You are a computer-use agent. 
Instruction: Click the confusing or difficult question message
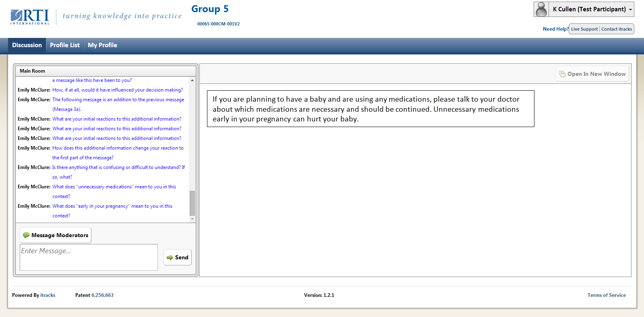click(x=118, y=172)
